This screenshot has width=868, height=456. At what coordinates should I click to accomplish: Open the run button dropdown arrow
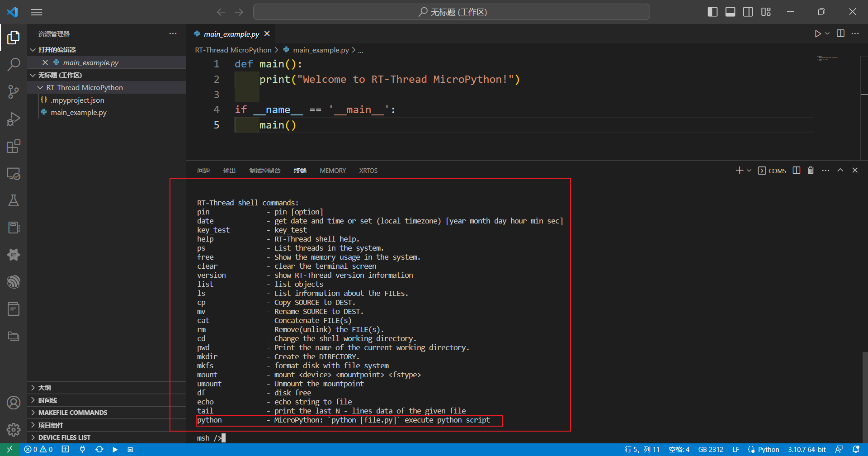(827, 33)
